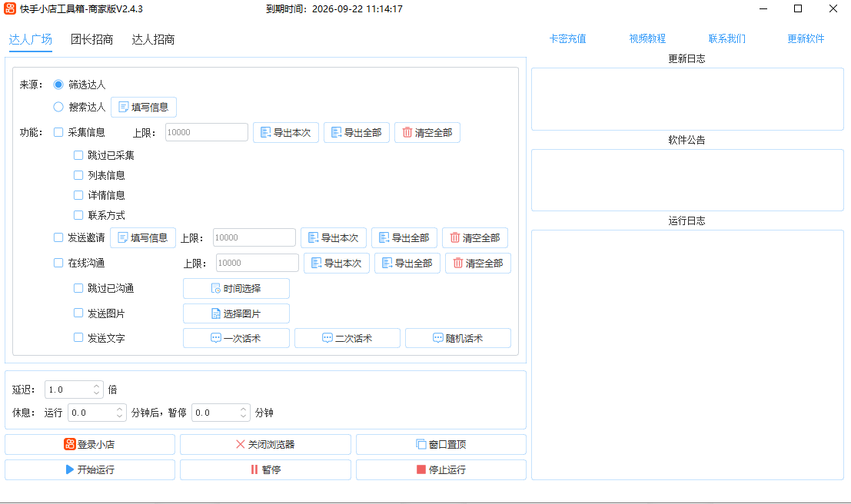
Task: Open 时间选择 time picker
Action: point(236,289)
